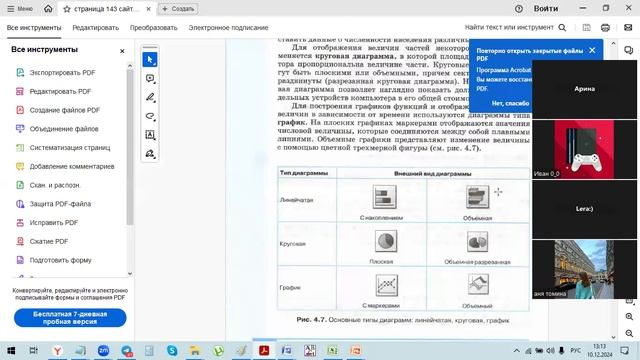Launch Yandex Browser from the taskbar

click(58, 351)
